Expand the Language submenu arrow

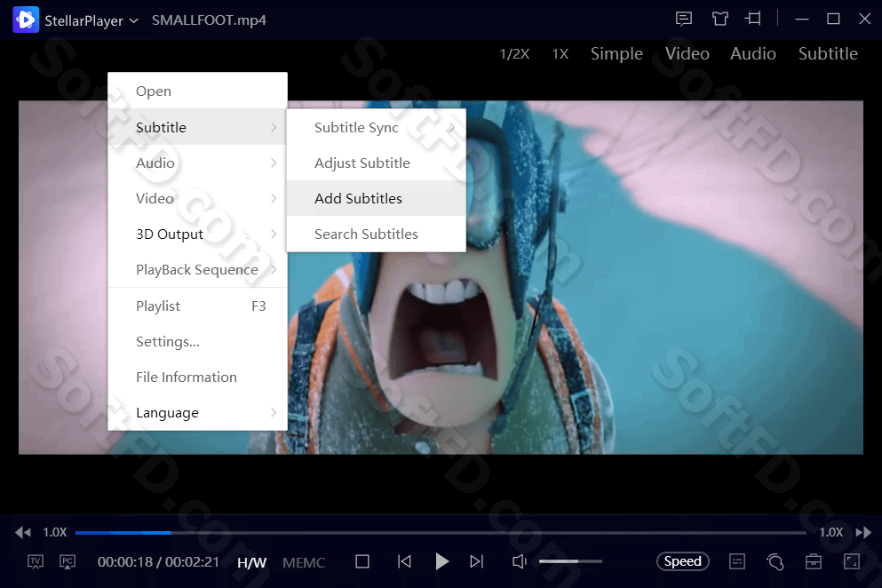(x=274, y=412)
